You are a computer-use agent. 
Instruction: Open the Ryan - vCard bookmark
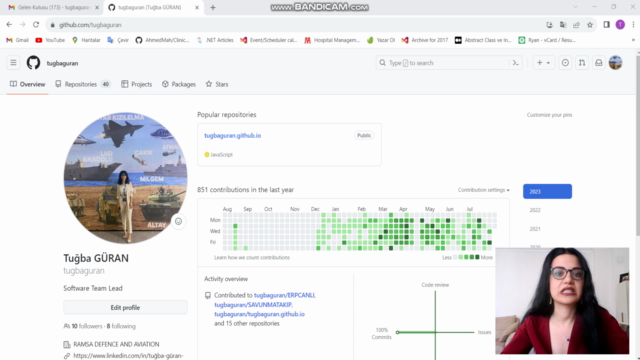click(547, 40)
